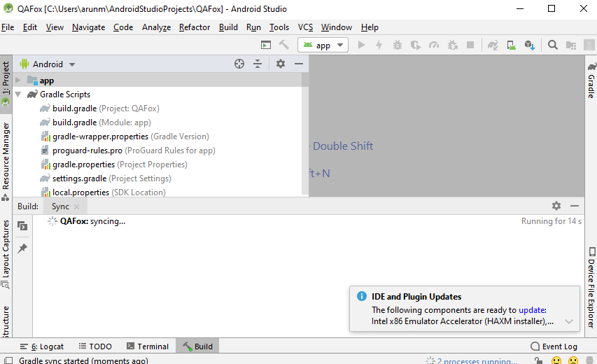This screenshot has height=364, width=597.
Task: Click the Stop square icon
Action: (x=470, y=45)
